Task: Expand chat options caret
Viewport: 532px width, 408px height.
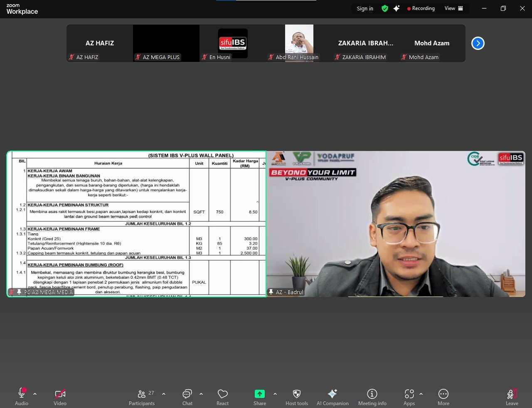Action: [201, 394]
